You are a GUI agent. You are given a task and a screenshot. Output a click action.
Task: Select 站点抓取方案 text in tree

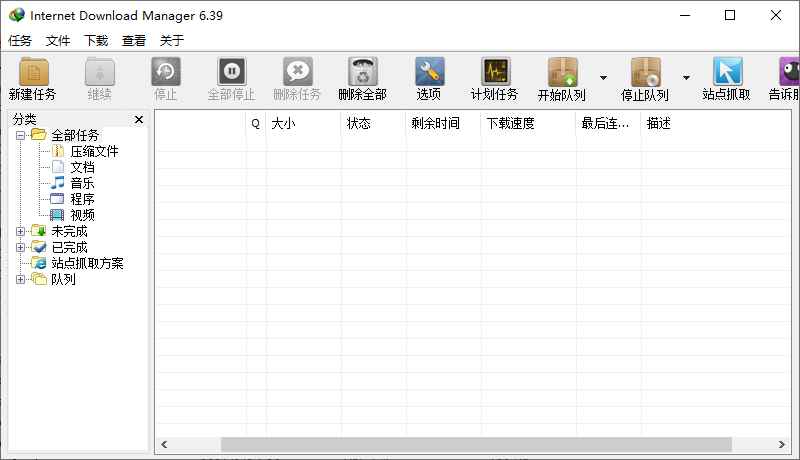[x=87, y=263]
